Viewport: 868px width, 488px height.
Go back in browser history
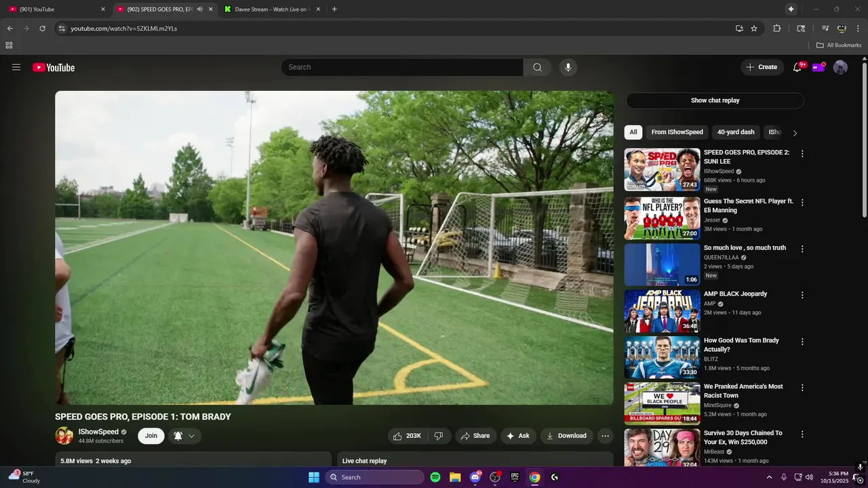pyautogui.click(x=9, y=28)
